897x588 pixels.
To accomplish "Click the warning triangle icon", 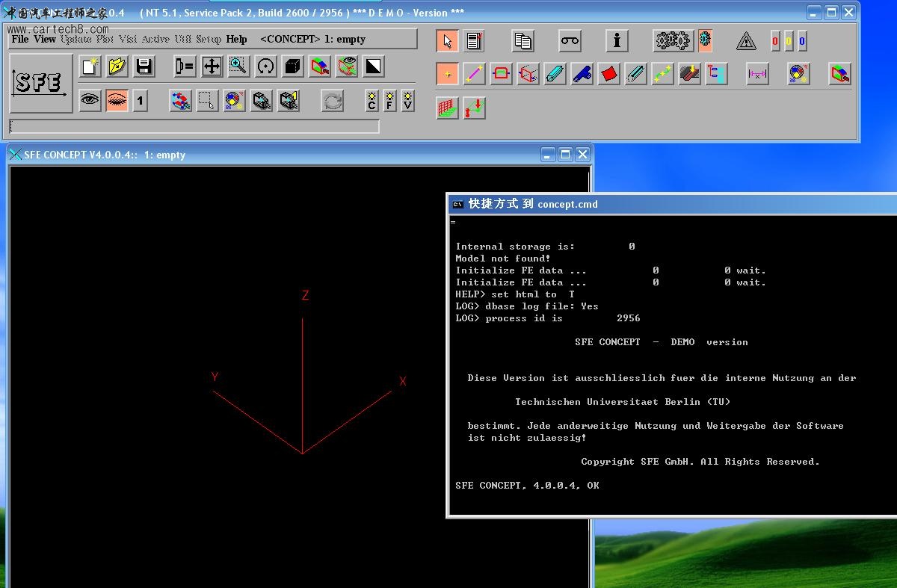I will coord(746,41).
